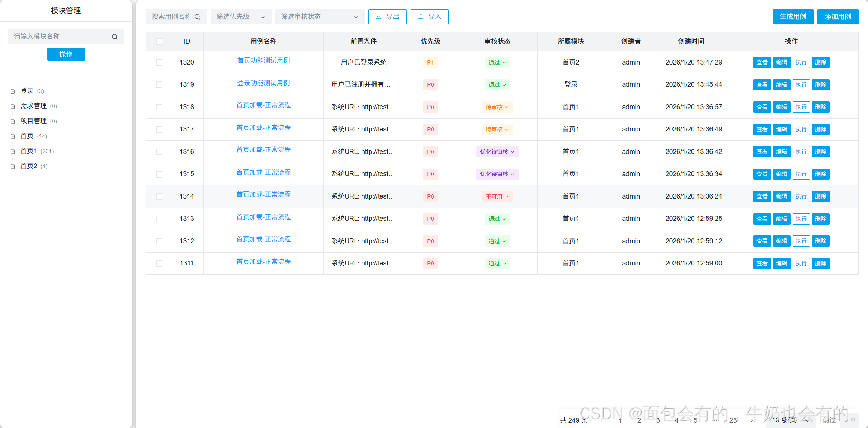Click the 导入 import button

click(x=429, y=17)
